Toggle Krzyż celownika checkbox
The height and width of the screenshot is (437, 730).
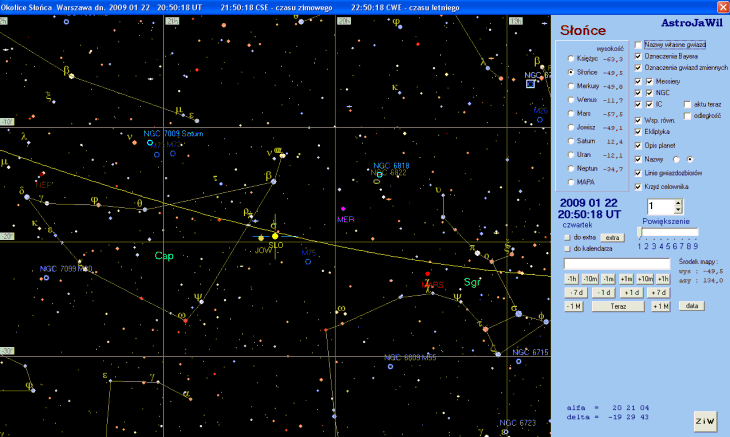[638, 187]
